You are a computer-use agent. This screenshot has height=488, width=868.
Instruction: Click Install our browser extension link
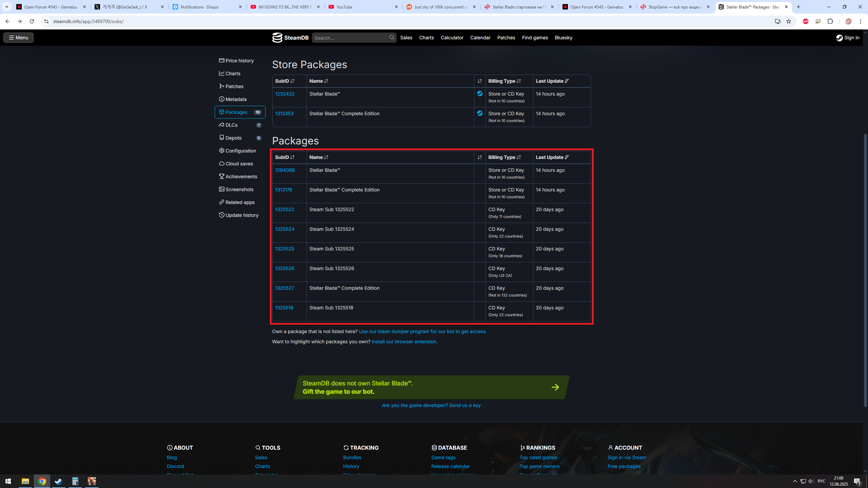(405, 342)
